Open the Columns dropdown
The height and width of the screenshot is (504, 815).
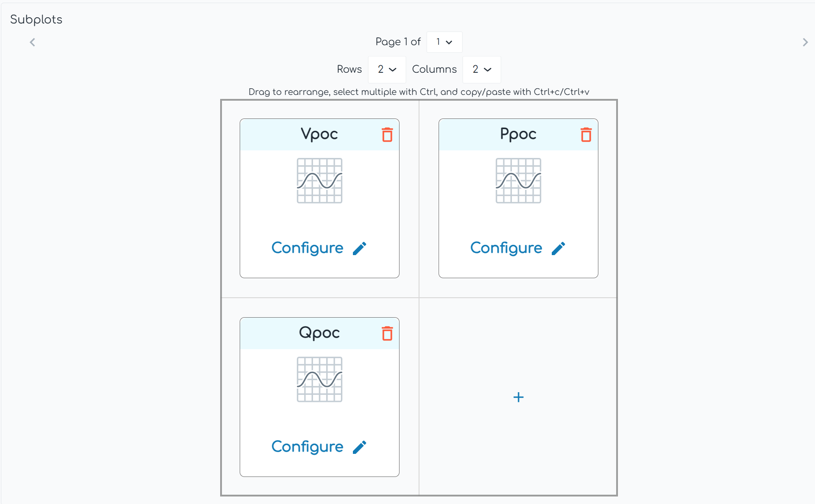click(x=482, y=70)
